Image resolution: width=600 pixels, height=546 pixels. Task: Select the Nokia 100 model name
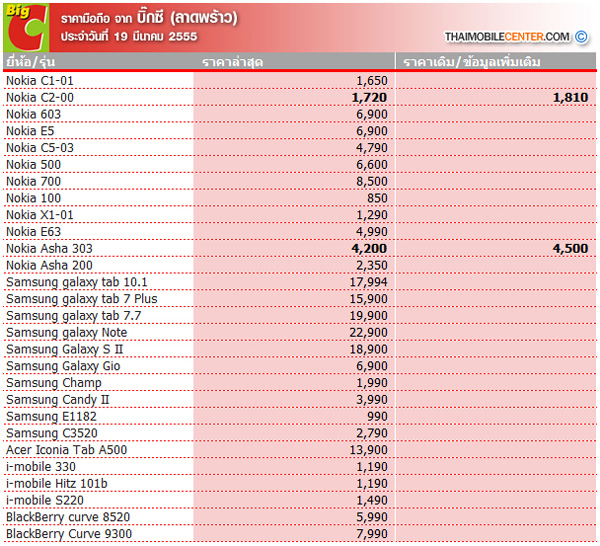[x=33, y=198]
